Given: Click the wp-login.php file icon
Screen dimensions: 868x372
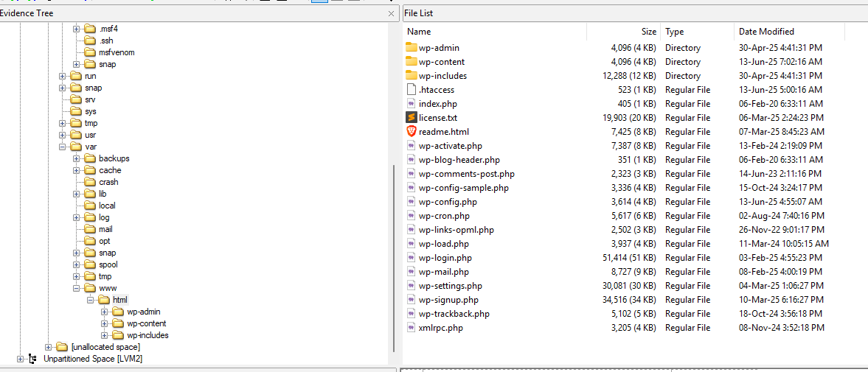Looking at the screenshot, I should click(x=411, y=258).
